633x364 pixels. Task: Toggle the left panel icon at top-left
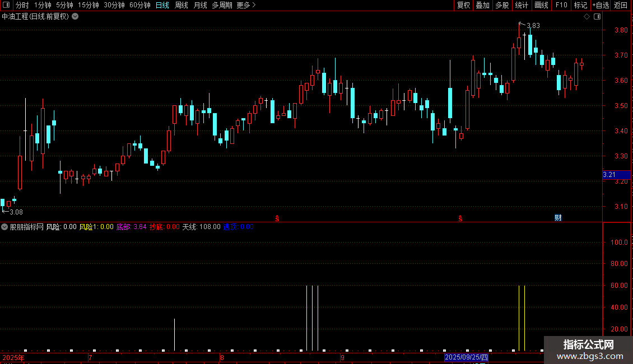tap(6, 5)
